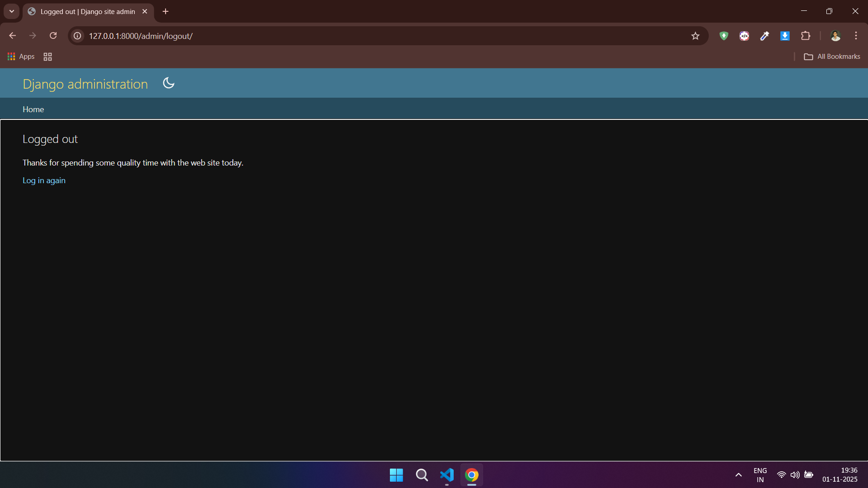This screenshot has width=868, height=488.
Task: Open the clock and date panel
Action: [840, 475]
